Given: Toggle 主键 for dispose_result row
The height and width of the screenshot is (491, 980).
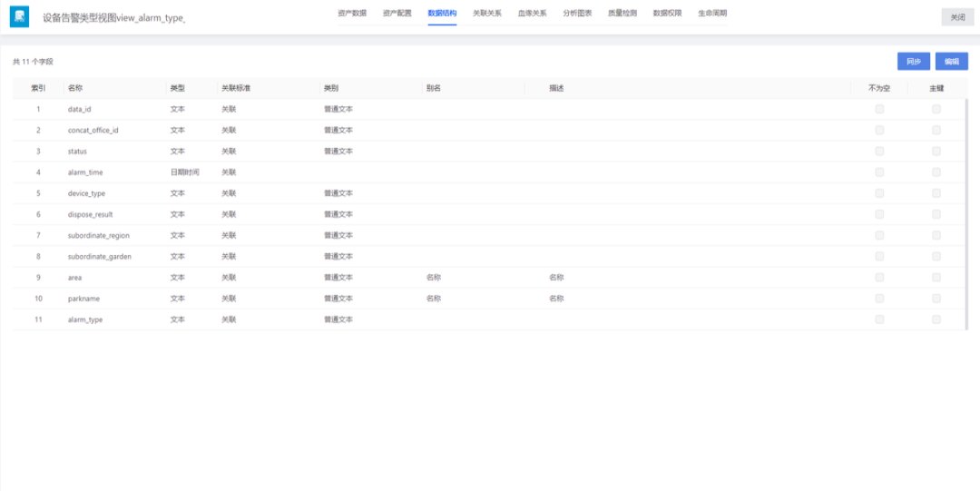Looking at the screenshot, I should [936, 214].
